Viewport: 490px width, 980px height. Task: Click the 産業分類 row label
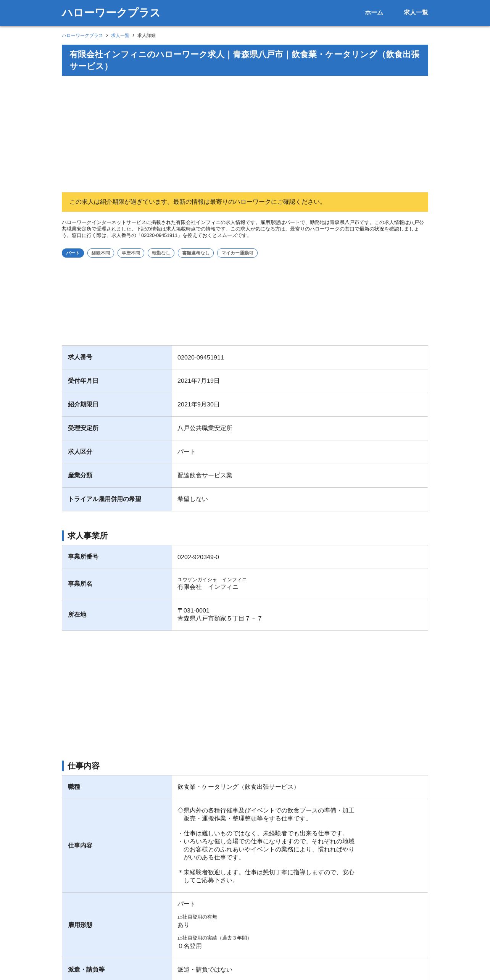tap(80, 475)
